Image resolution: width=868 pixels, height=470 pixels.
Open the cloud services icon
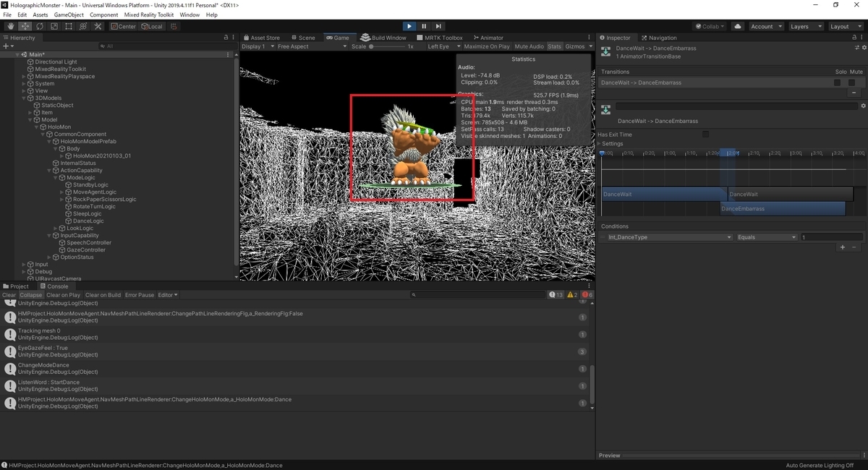(x=738, y=26)
